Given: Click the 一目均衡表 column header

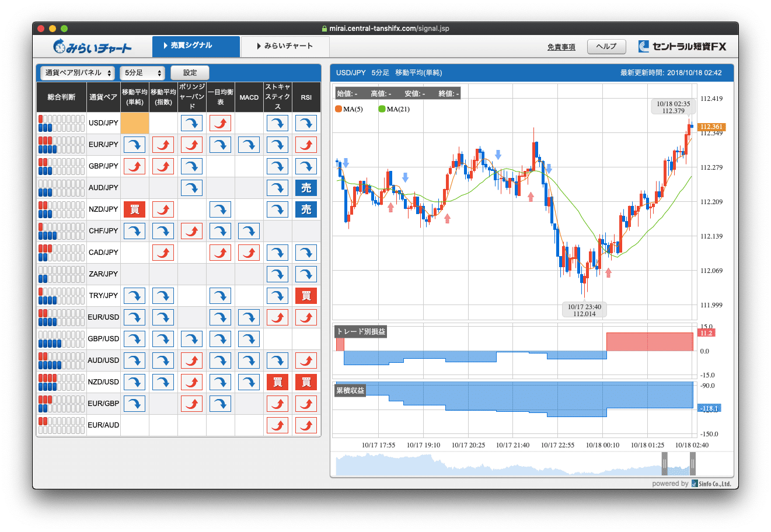Looking at the screenshot, I should coord(220,97).
